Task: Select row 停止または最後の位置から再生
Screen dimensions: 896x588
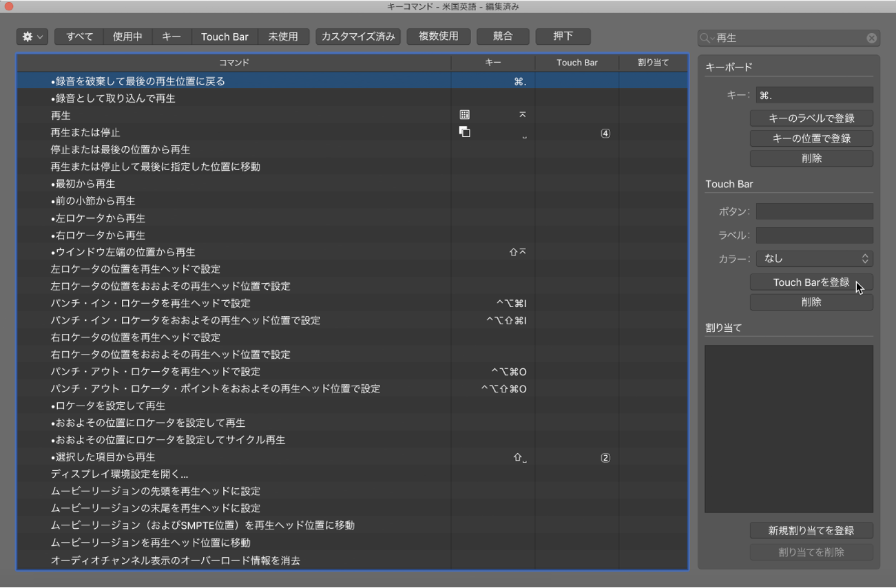Action: [352, 149]
